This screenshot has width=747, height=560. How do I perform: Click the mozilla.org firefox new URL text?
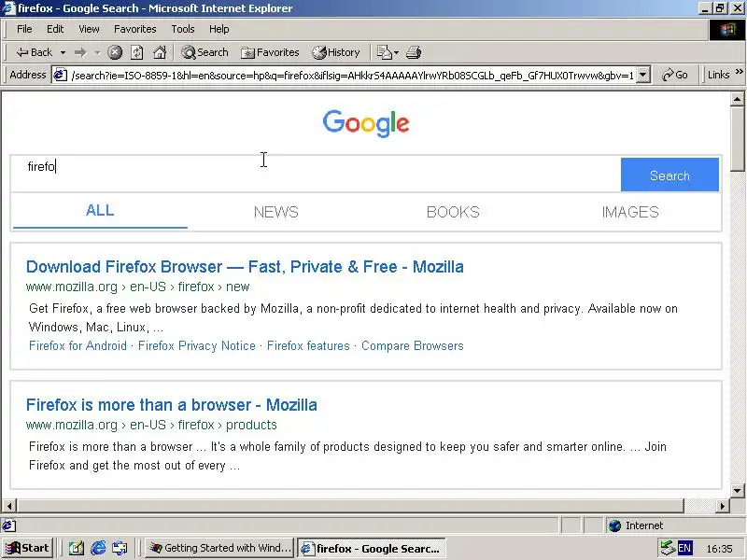coord(137,287)
